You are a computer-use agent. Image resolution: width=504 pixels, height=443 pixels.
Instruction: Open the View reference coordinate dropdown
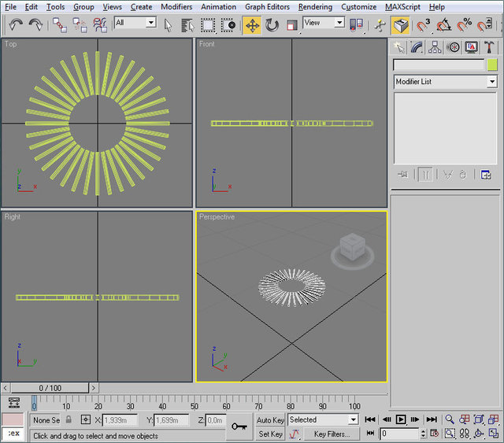click(x=324, y=24)
